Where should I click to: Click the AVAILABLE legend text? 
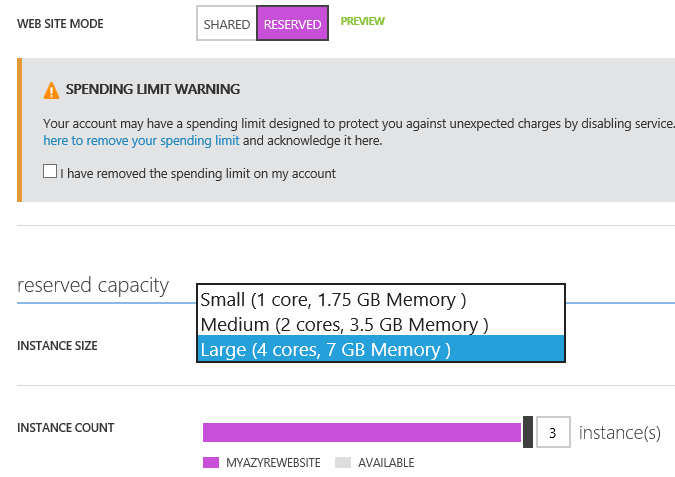(x=386, y=463)
